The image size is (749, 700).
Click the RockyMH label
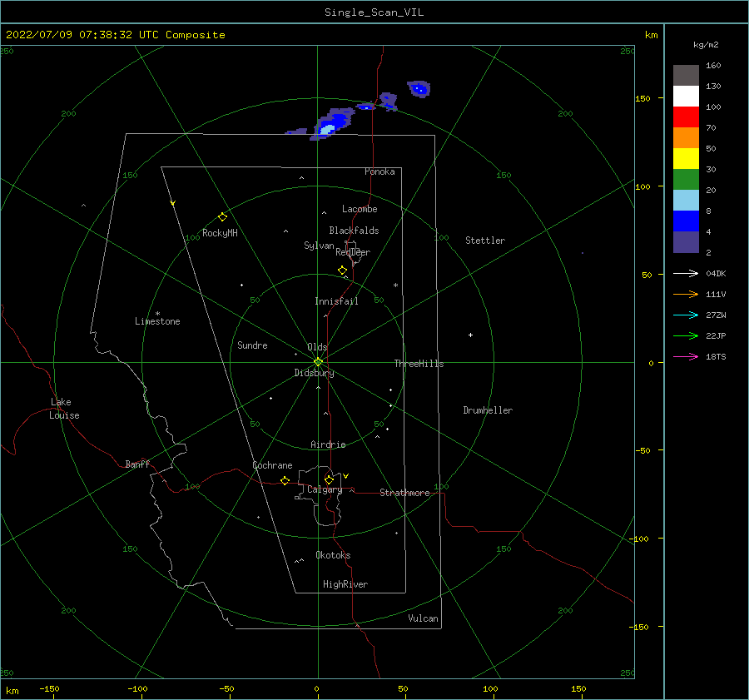pyautogui.click(x=220, y=233)
